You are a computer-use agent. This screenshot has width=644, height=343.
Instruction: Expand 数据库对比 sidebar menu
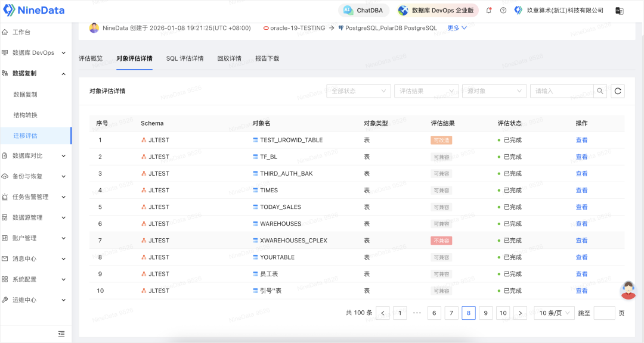point(36,156)
